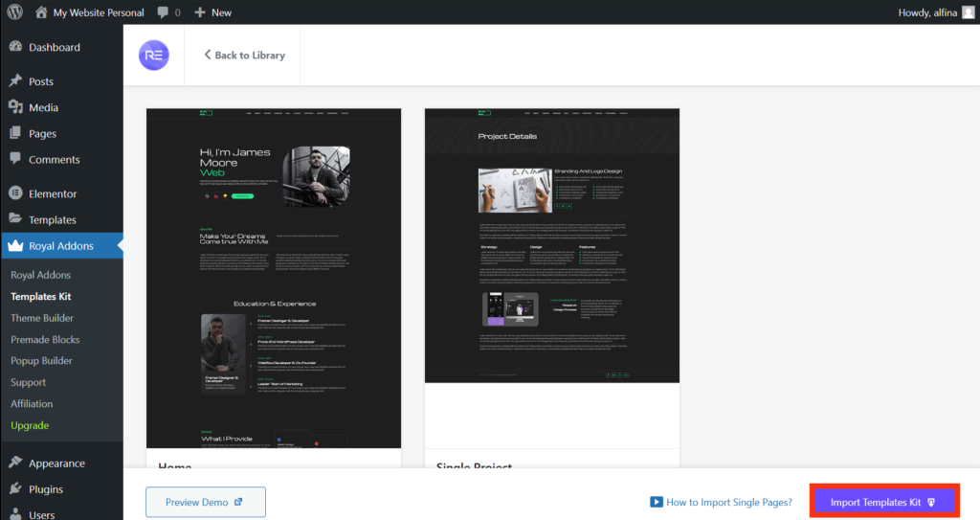Open the Posts menu
Image resolution: width=980 pixels, height=520 pixels.
click(41, 81)
